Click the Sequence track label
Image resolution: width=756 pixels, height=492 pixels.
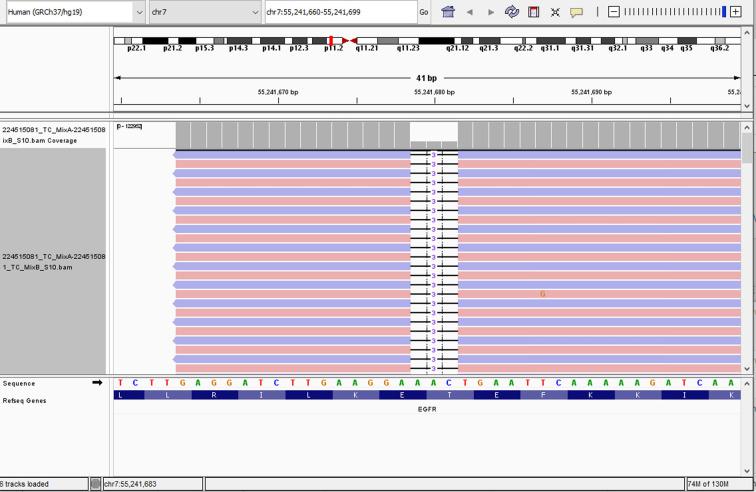click(19, 383)
